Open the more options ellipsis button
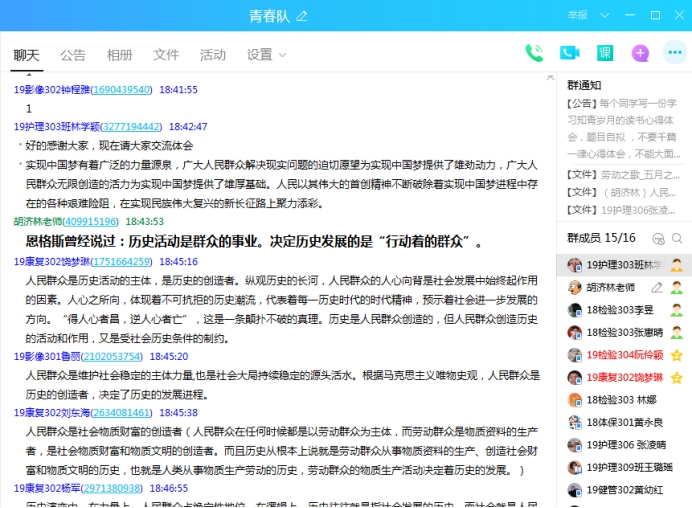 click(x=675, y=54)
